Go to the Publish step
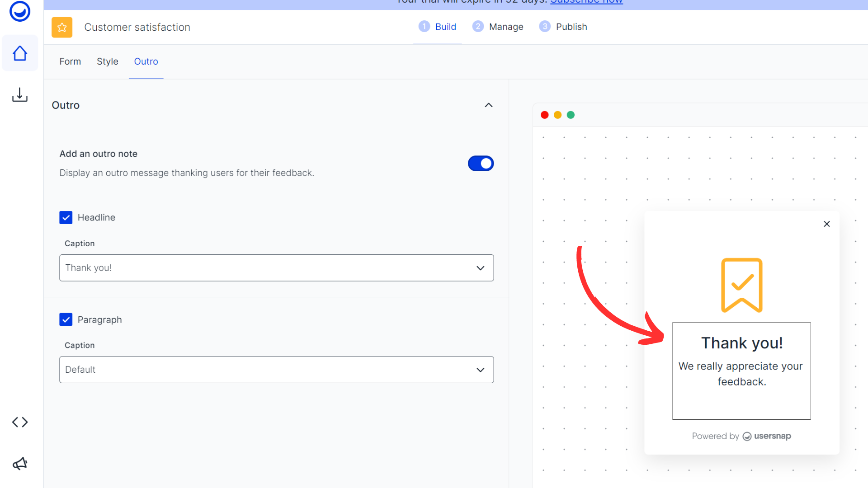This screenshot has width=868, height=488. tap(563, 27)
